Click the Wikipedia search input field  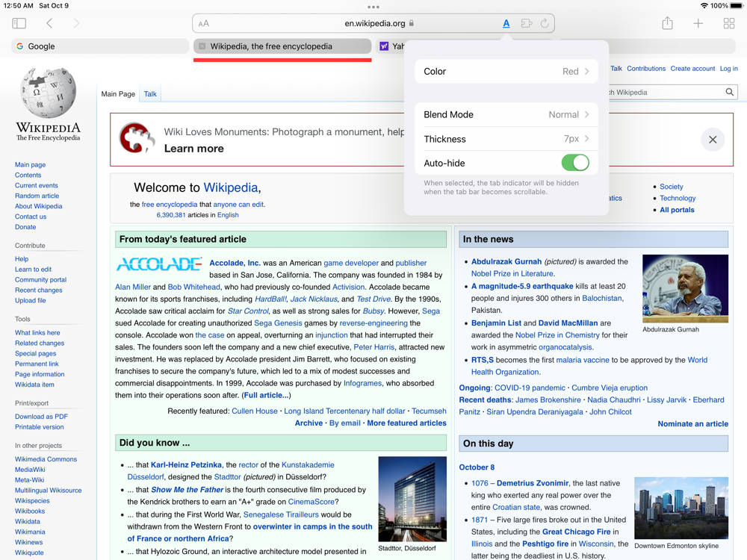665,93
